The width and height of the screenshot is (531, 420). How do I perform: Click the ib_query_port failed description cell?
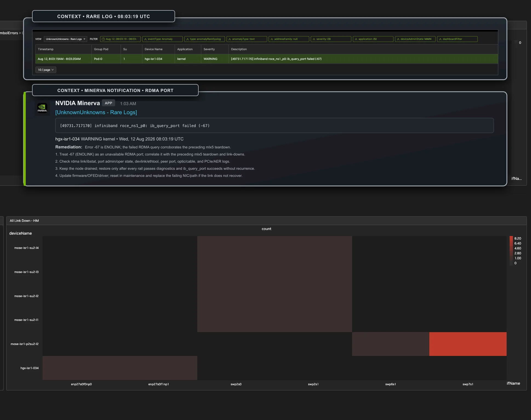pos(363,59)
